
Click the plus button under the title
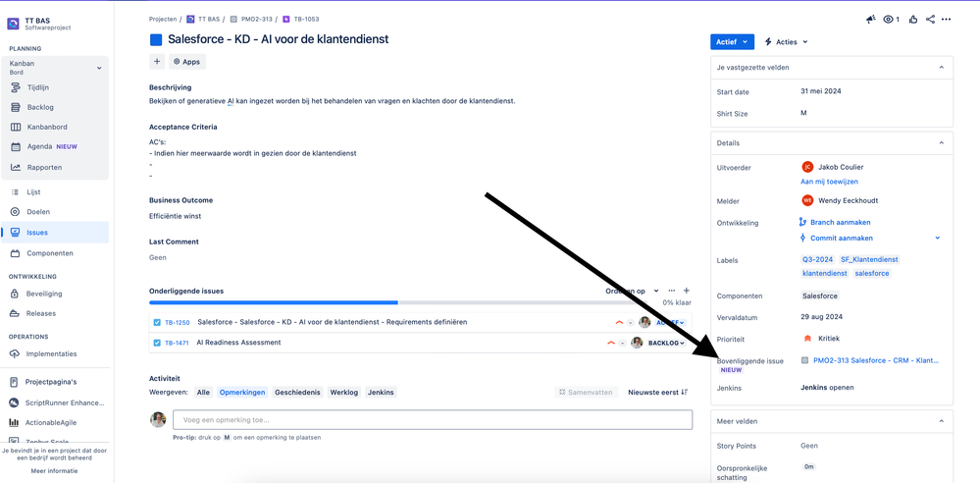157,62
